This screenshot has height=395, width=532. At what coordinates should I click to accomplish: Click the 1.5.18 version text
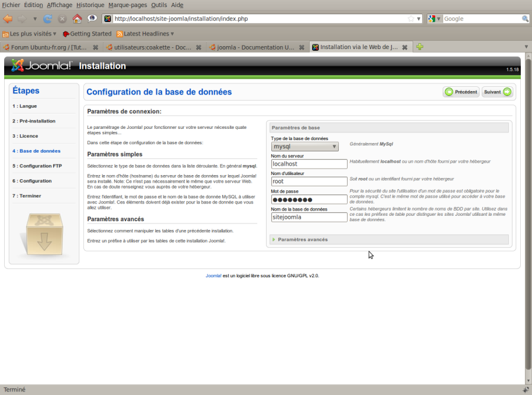coord(512,70)
